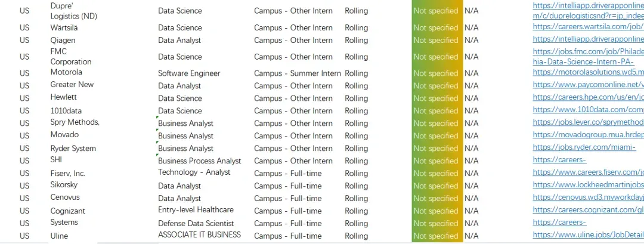Select the Campus - Summer Intern cell
644x244 pixels.
click(298, 73)
